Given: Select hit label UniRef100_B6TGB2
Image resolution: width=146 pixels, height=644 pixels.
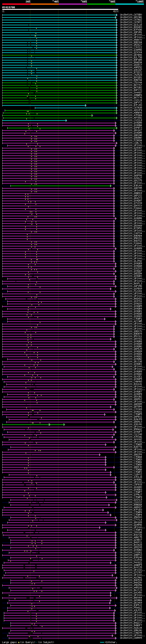Looking at the screenshot, I should pyautogui.click(x=131, y=88).
